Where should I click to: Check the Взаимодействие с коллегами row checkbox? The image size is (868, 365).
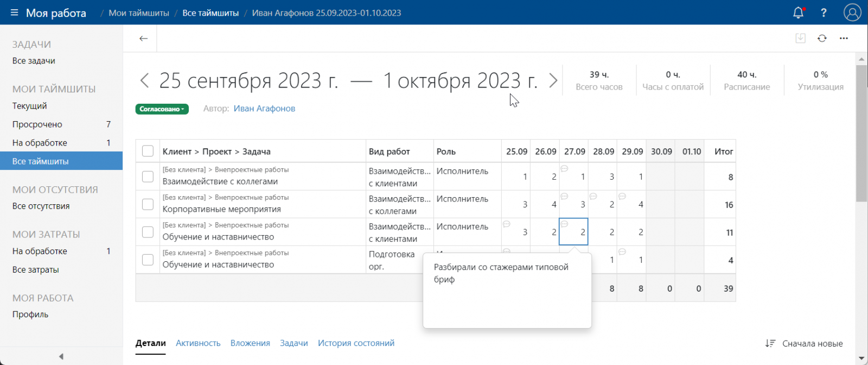tap(148, 177)
